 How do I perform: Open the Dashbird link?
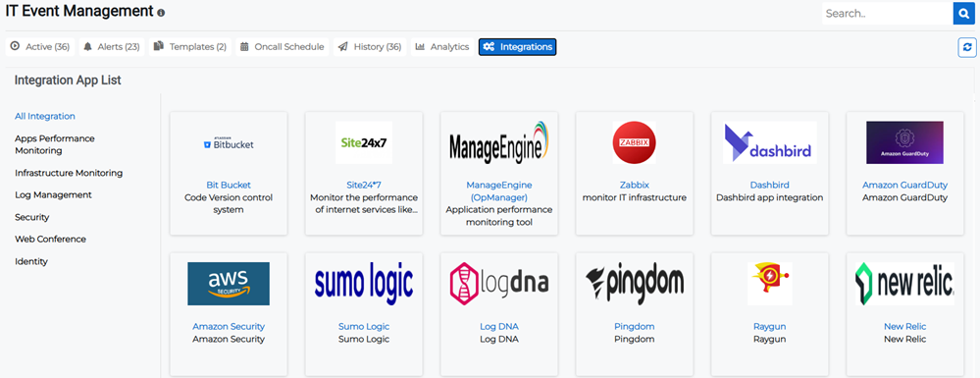[x=770, y=186]
